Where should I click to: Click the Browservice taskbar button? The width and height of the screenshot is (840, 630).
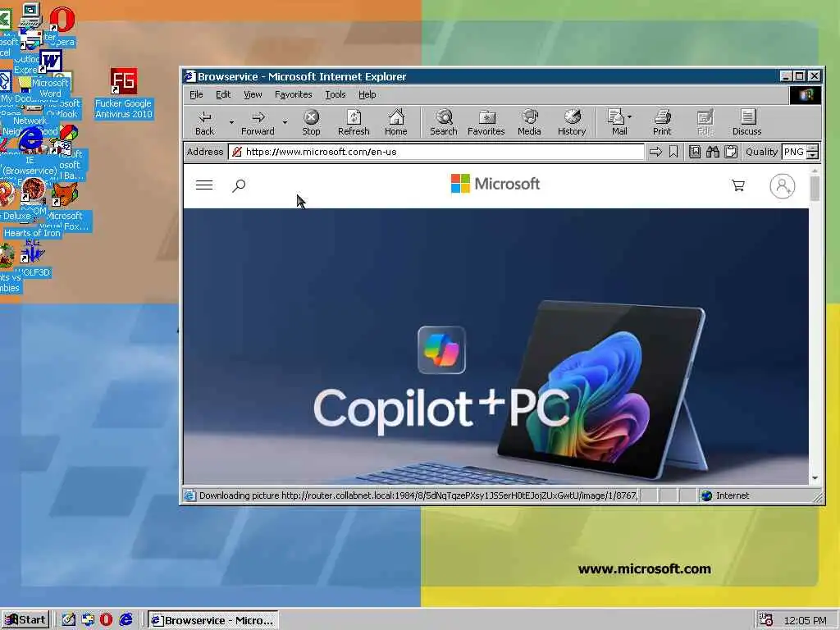(213, 620)
